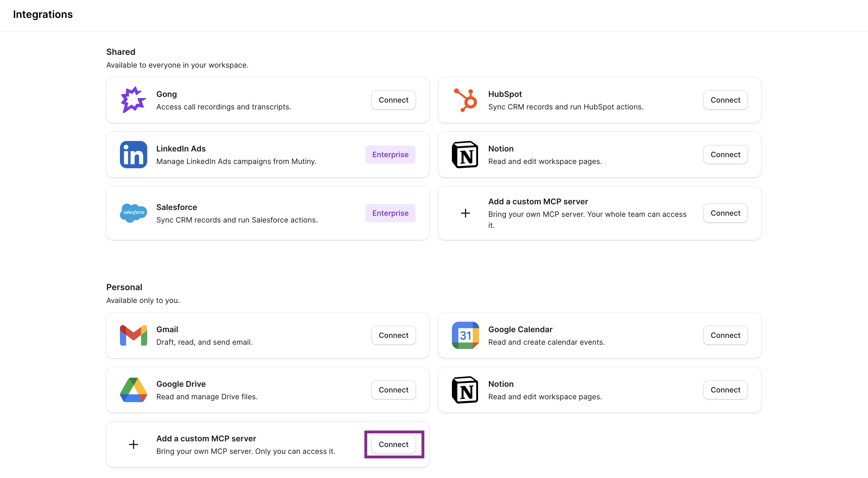Click the Salesforce card title

coord(176,207)
